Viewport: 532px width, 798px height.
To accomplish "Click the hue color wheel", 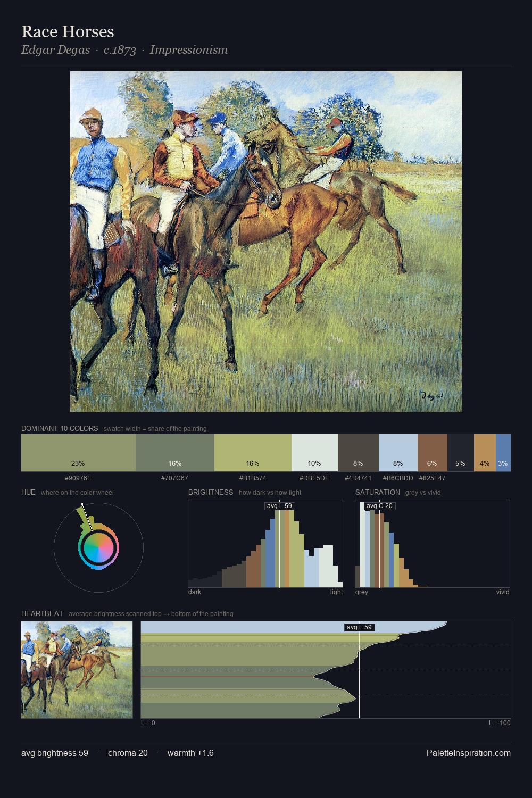I will (x=98, y=547).
